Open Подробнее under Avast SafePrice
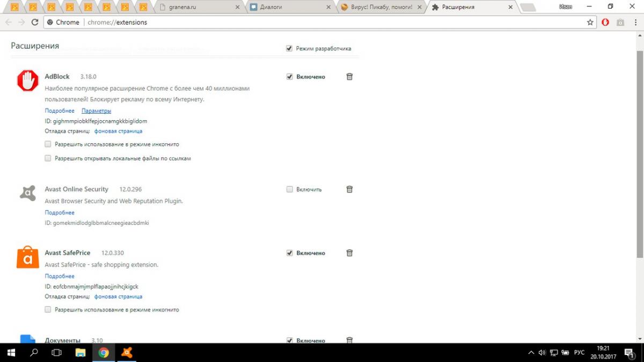 coord(60,276)
